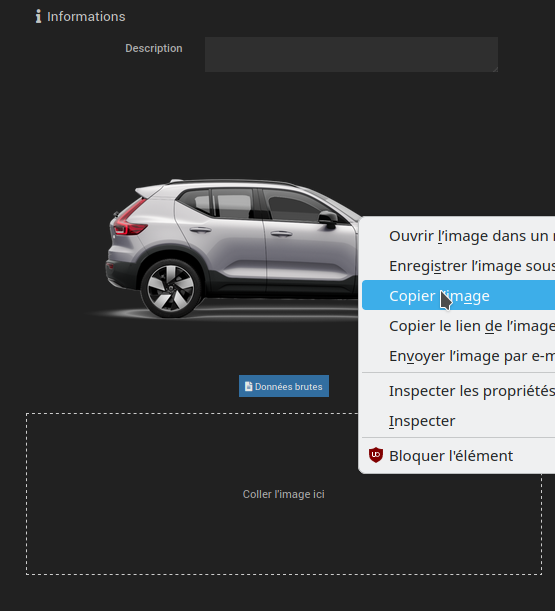The width and height of the screenshot is (555, 611).
Task: Click the red tail light on the car
Action: [x=131, y=218]
